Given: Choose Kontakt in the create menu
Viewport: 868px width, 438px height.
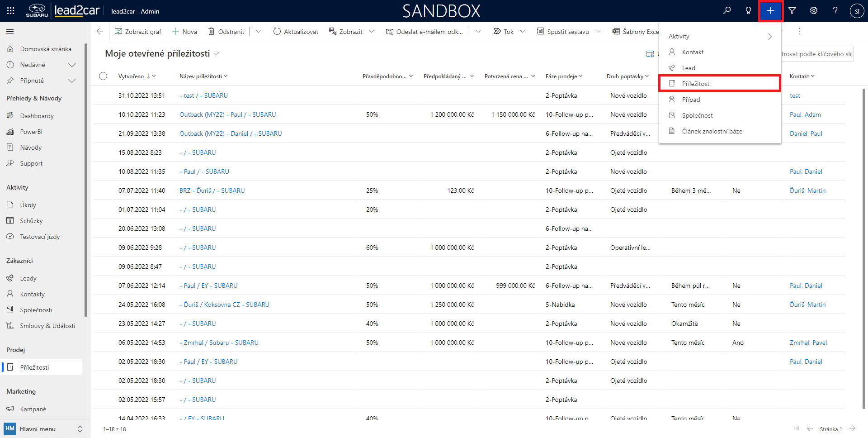Looking at the screenshot, I should (693, 52).
